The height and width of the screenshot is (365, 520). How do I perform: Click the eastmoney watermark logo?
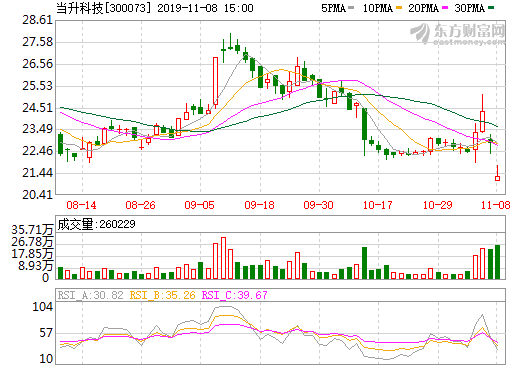[x=457, y=33]
